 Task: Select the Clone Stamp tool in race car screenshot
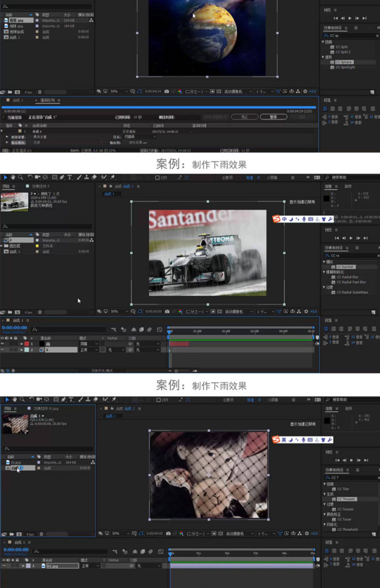point(86,177)
